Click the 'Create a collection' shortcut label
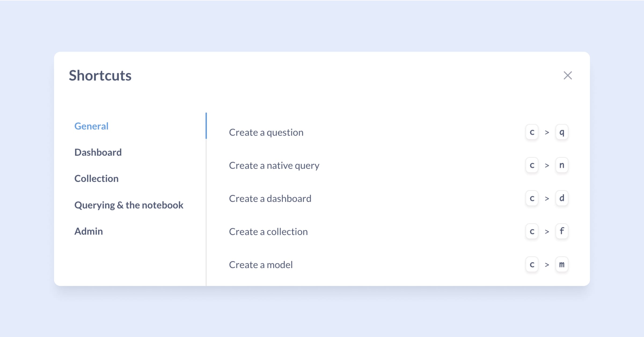Image resolution: width=644 pixels, height=337 pixels. pos(268,232)
